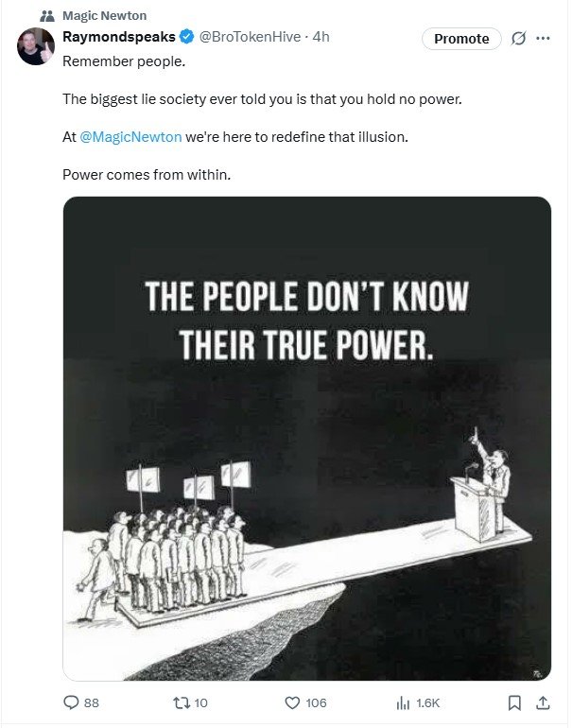The width and height of the screenshot is (572, 728).
Task: Open the attached cartoon image
Action: 307,439
